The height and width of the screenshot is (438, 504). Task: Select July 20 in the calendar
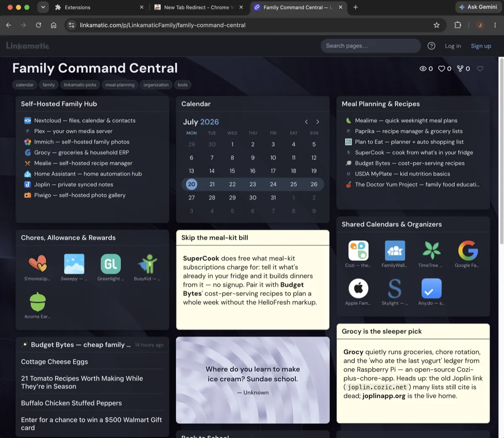click(x=192, y=184)
